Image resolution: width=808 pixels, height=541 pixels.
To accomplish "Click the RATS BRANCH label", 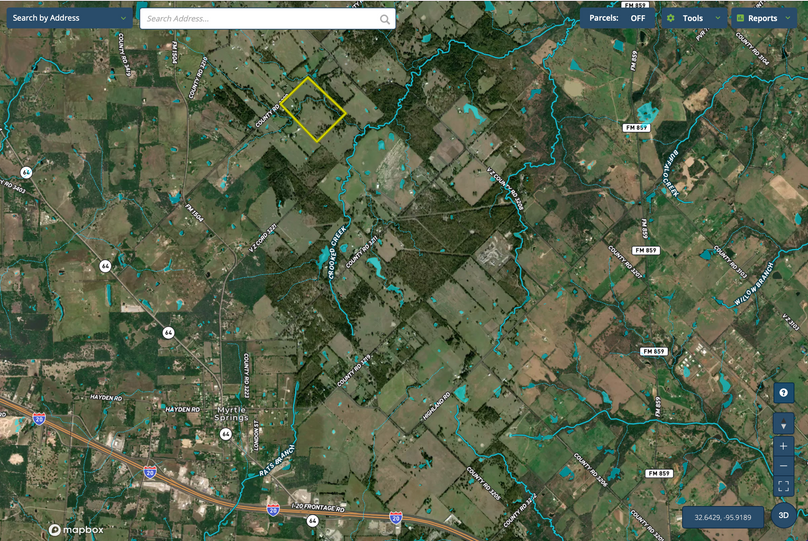I will pos(277,461).
